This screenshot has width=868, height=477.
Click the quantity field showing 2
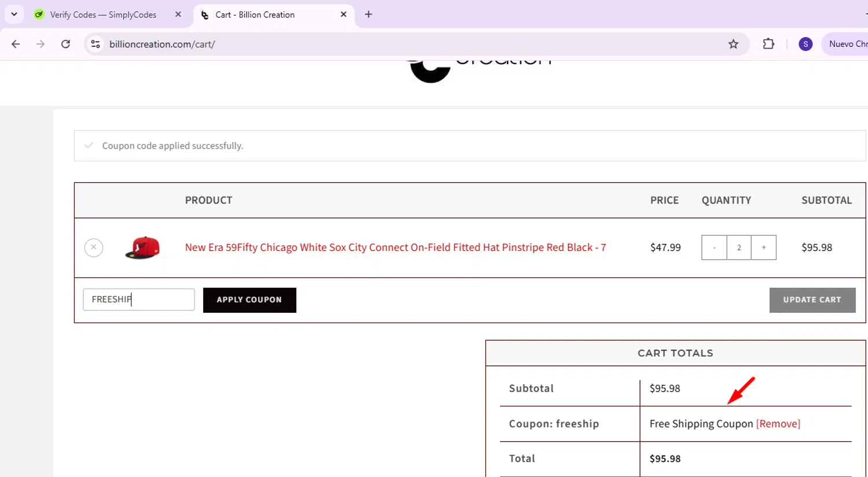[x=739, y=247]
